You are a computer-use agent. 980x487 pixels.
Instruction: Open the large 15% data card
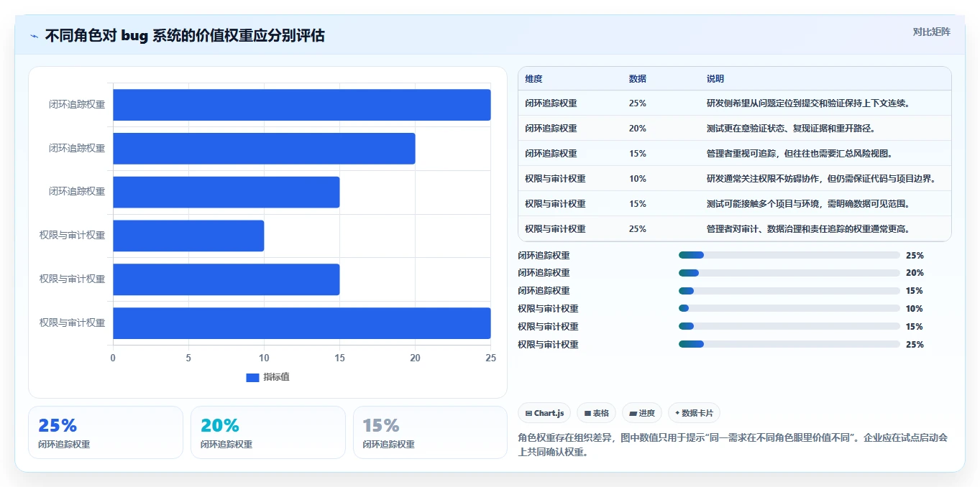tap(430, 432)
